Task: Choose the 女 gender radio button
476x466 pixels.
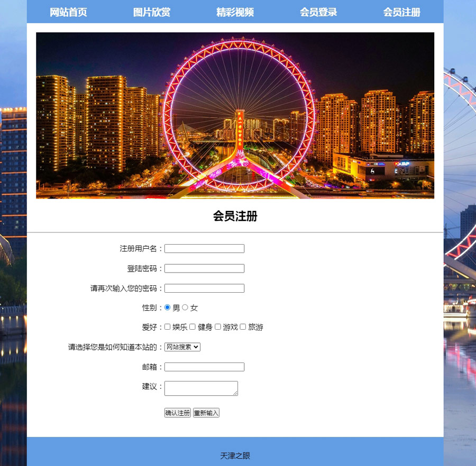Action: tap(185, 307)
